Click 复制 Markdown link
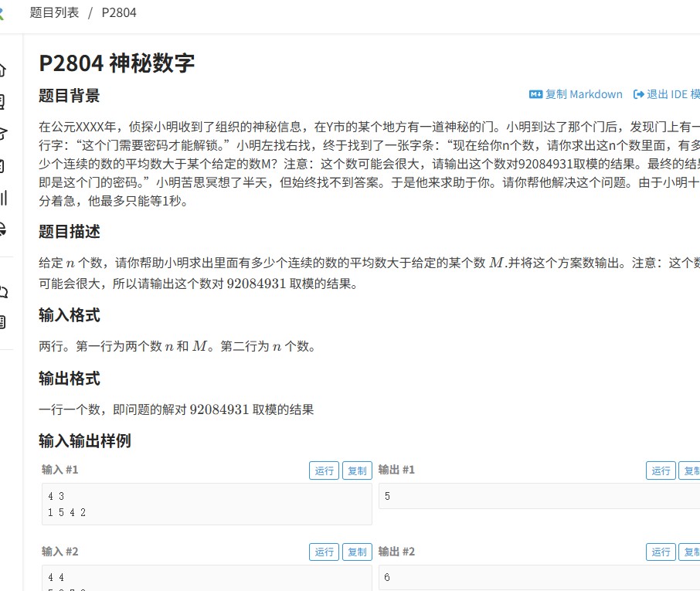 [576, 94]
